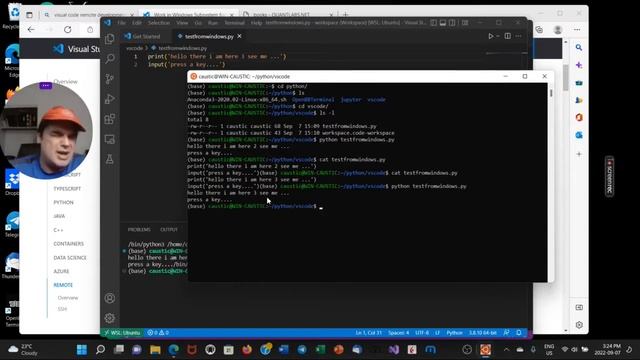The height and width of the screenshot is (360, 640).
Task: Switch to the PROBLEMS panel tab
Action: point(139,229)
